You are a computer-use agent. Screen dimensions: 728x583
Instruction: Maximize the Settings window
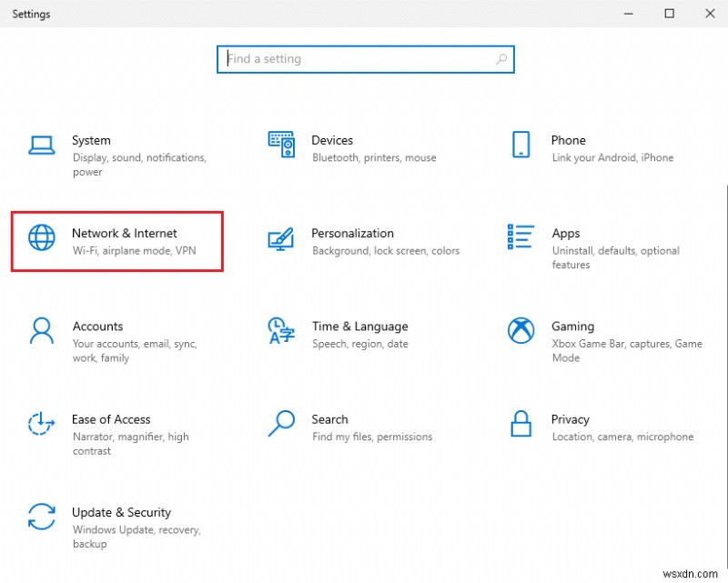tap(669, 14)
